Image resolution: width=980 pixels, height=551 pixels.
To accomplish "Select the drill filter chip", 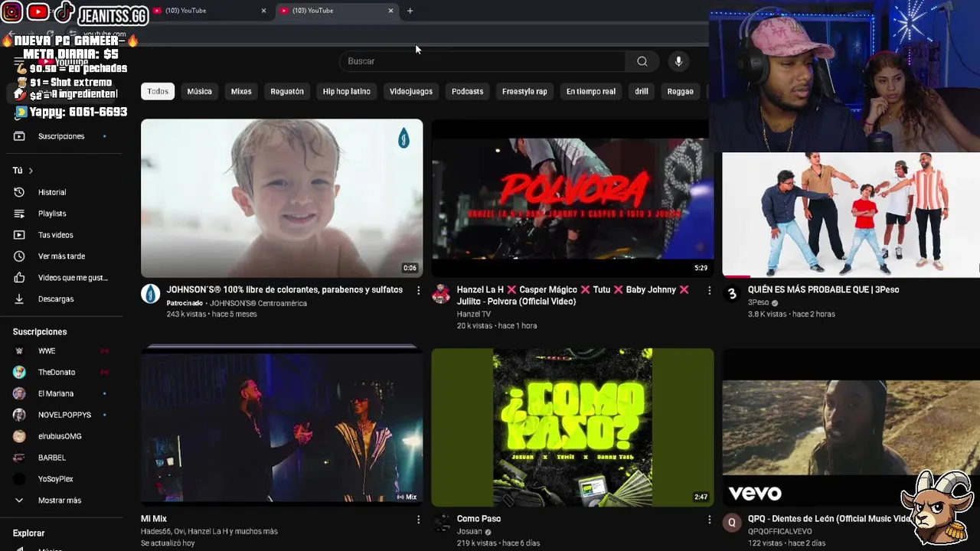I will (x=642, y=91).
